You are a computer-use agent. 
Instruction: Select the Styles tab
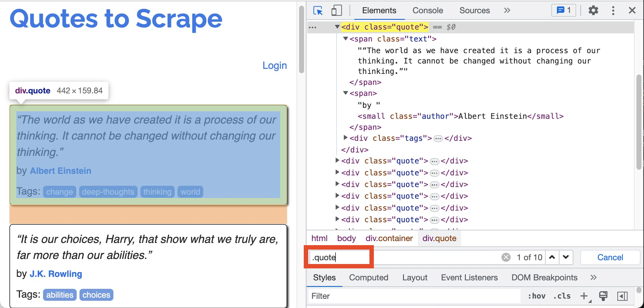(324, 277)
